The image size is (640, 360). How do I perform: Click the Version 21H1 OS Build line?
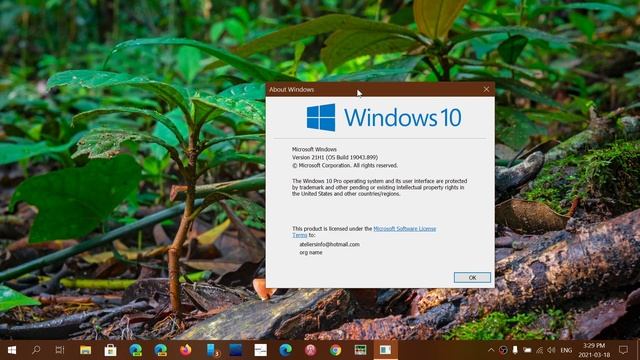pos(335,157)
